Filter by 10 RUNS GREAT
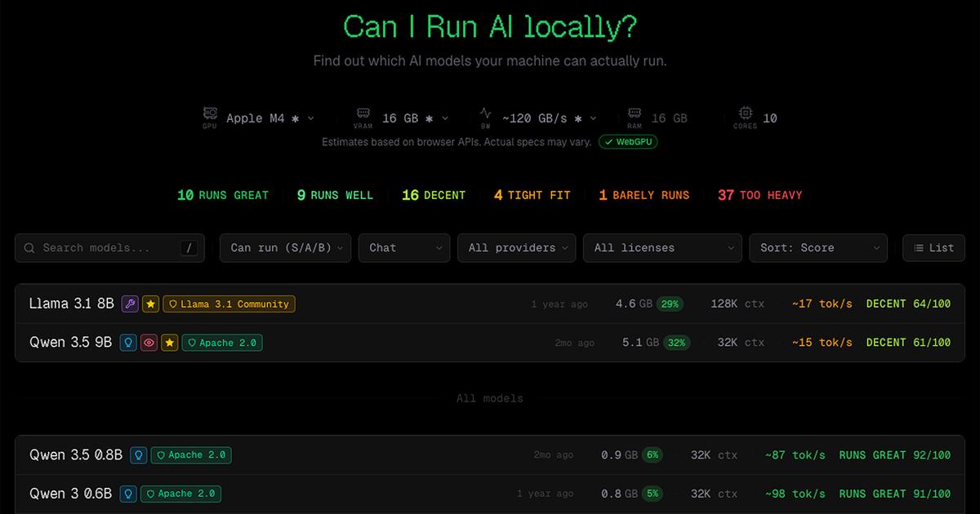Viewport: 980px width, 514px height. pos(223,195)
